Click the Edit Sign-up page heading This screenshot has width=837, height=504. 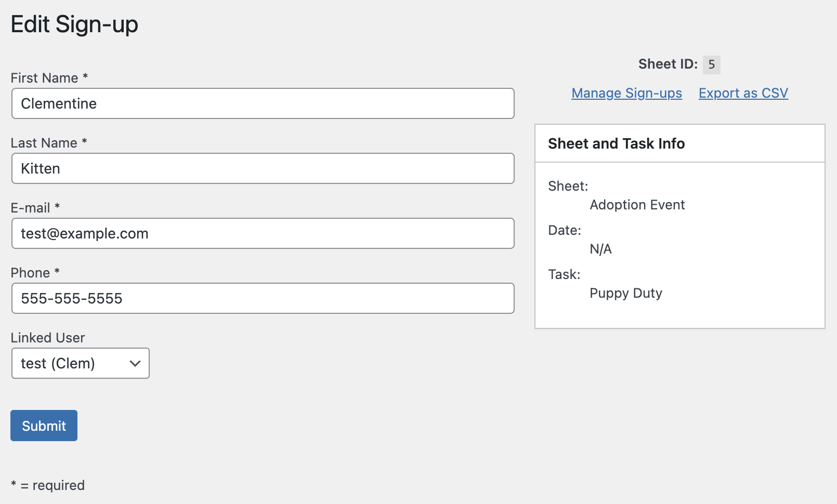[74, 24]
